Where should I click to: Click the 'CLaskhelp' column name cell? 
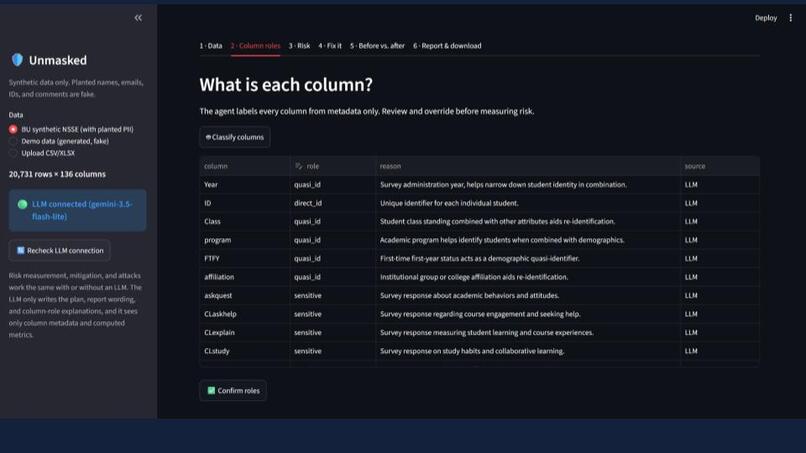pyautogui.click(x=244, y=314)
